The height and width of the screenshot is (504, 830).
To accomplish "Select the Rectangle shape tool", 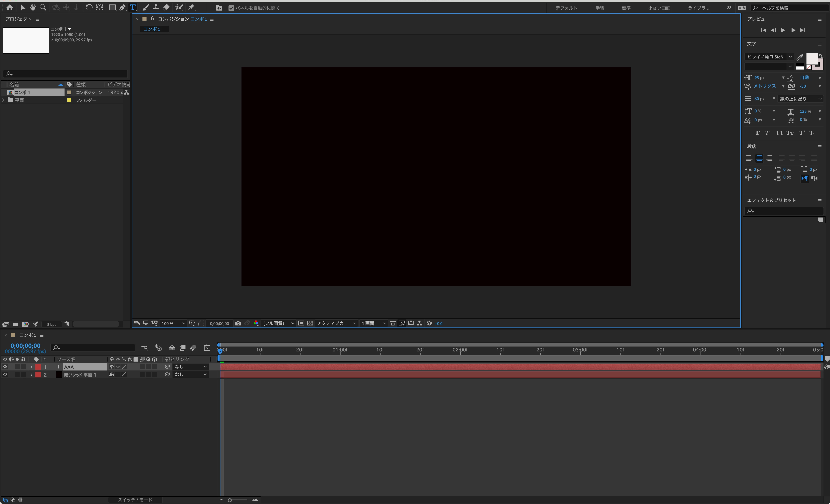I will (112, 8).
